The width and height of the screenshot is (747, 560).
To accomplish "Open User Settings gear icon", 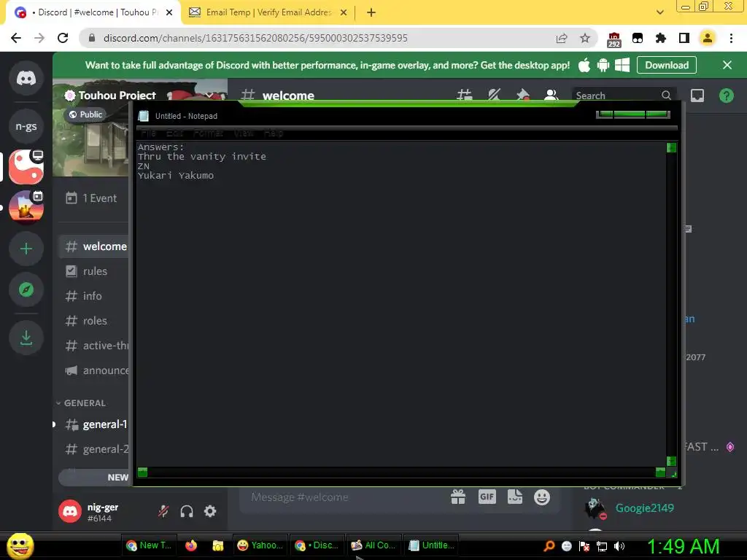I will coord(210,511).
